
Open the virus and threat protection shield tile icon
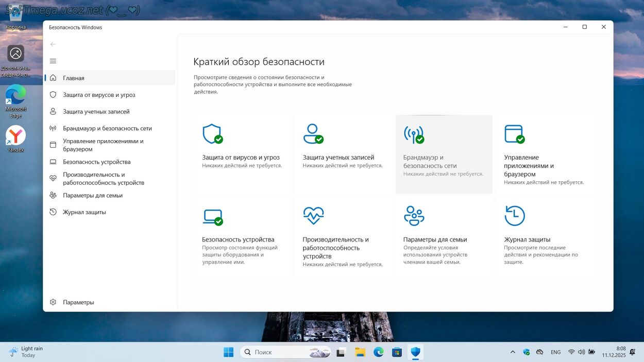pos(212,134)
